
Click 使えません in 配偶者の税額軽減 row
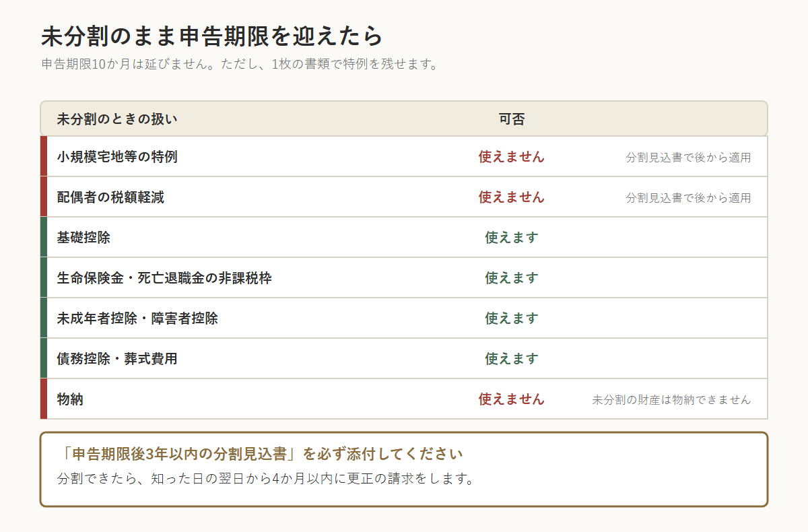click(512, 197)
